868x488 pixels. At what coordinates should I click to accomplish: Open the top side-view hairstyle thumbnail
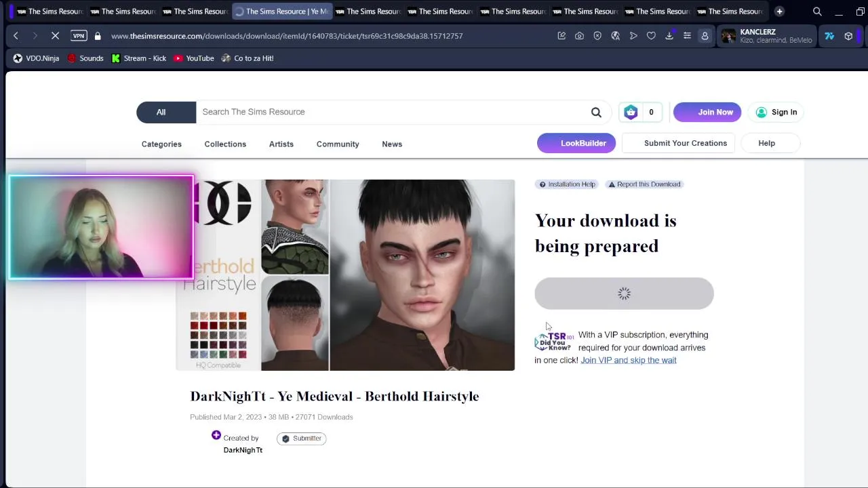pyautogui.click(x=295, y=226)
